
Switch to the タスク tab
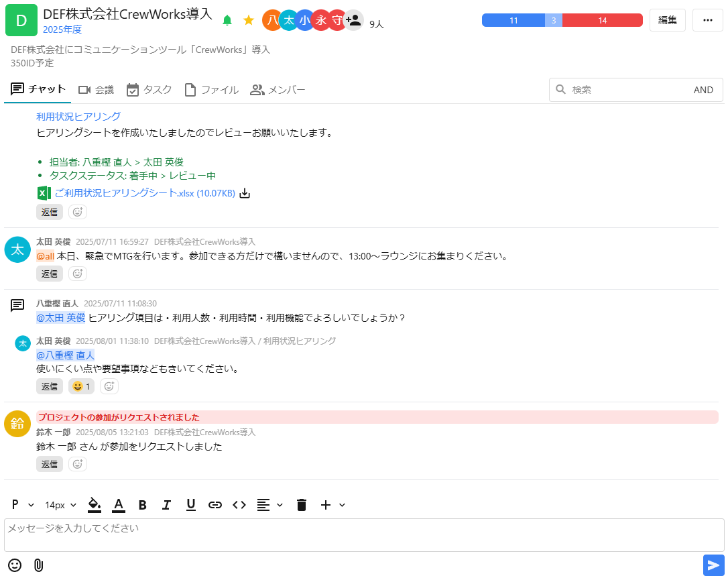[149, 90]
